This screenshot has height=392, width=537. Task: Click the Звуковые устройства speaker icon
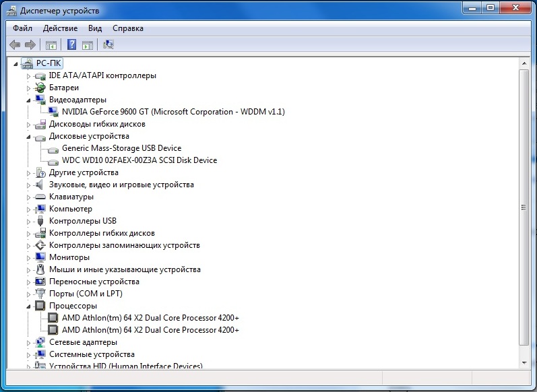click(x=39, y=185)
